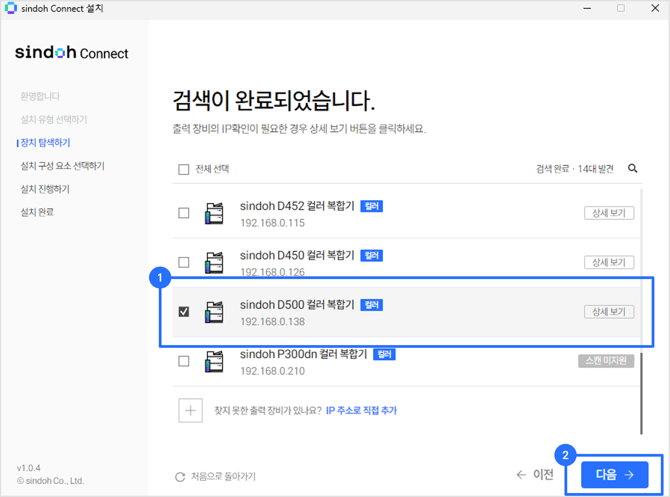This screenshot has height=497, width=670.
Task: Click the sindoh Connect logo in sidebar
Action: [72, 53]
